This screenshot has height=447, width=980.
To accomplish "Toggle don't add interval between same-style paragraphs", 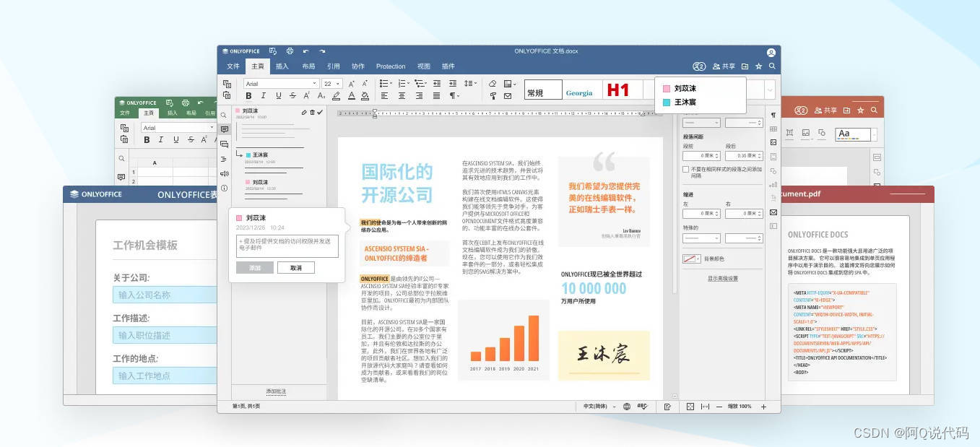I will (685, 170).
